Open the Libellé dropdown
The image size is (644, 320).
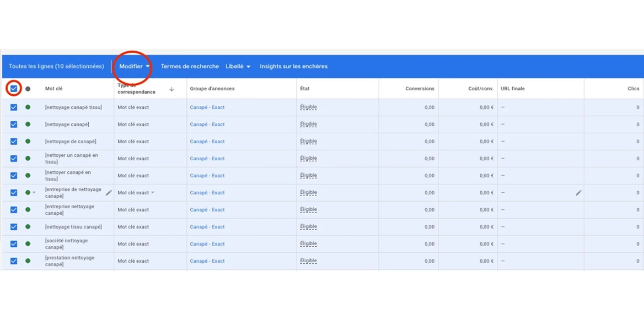coord(238,67)
